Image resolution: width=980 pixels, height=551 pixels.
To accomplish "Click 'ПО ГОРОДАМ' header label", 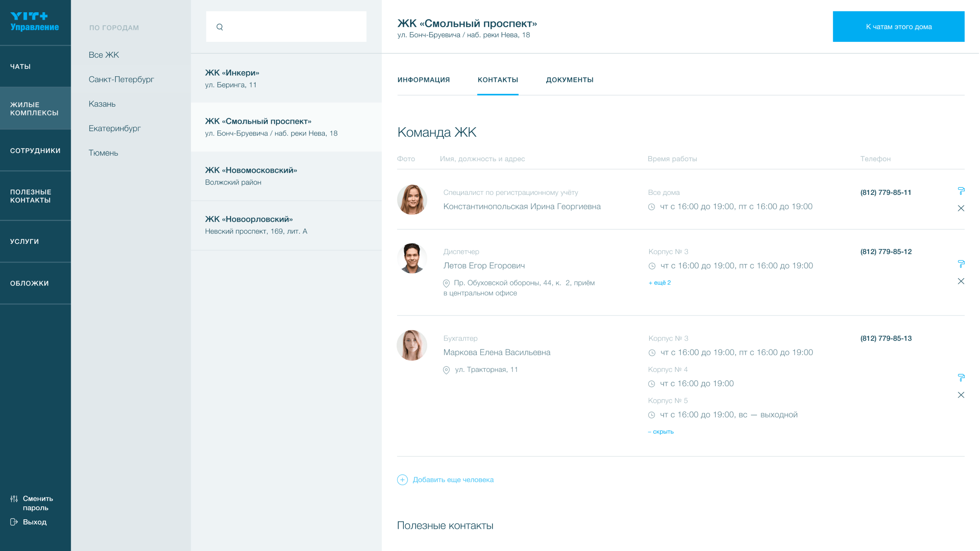I will click(x=114, y=28).
